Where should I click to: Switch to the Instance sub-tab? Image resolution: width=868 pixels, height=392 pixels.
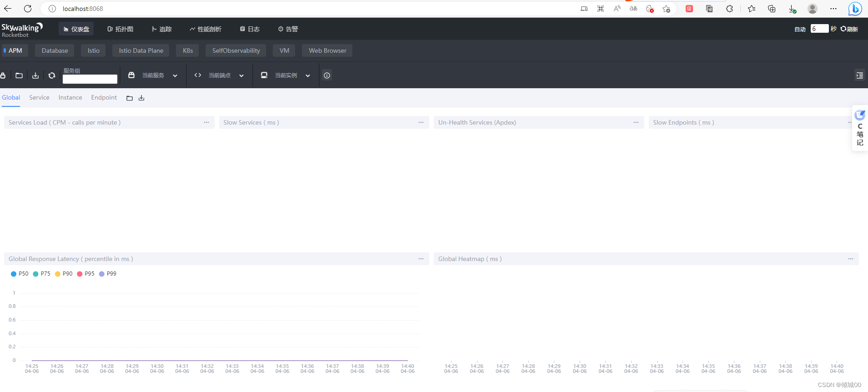(x=70, y=98)
